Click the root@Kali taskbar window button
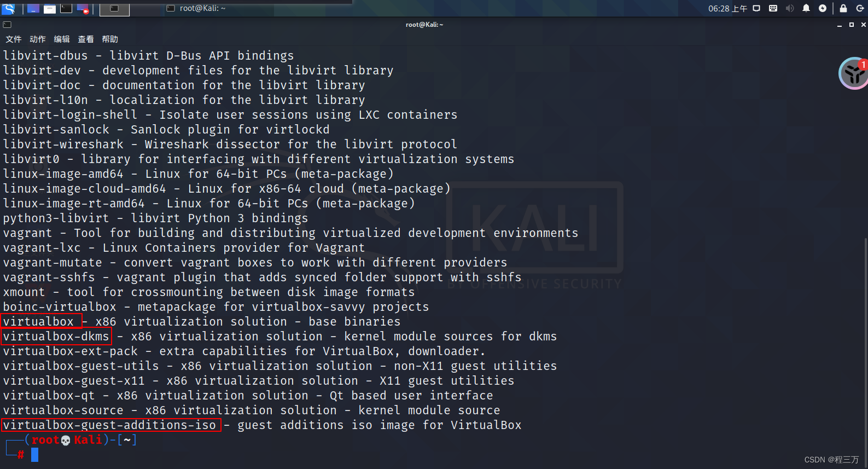868x469 pixels. (x=196, y=8)
